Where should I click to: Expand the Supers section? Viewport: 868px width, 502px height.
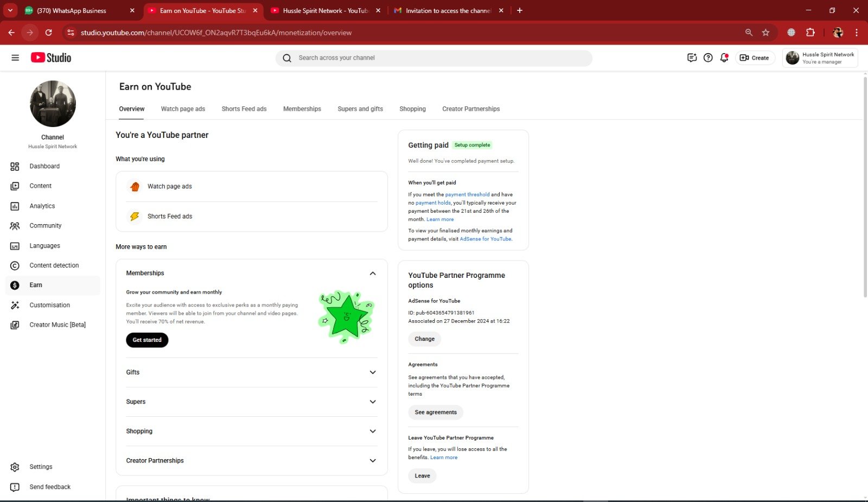click(x=373, y=402)
